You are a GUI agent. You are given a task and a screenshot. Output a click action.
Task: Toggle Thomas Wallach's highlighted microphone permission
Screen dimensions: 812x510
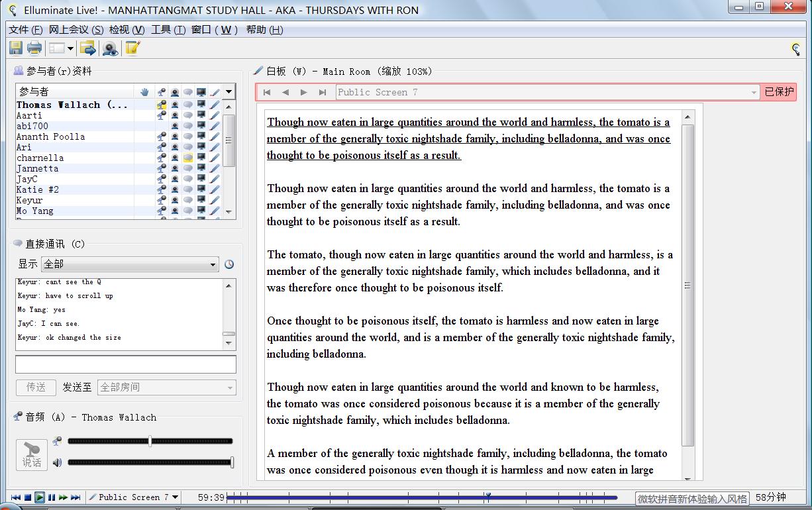[x=161, y=105]
